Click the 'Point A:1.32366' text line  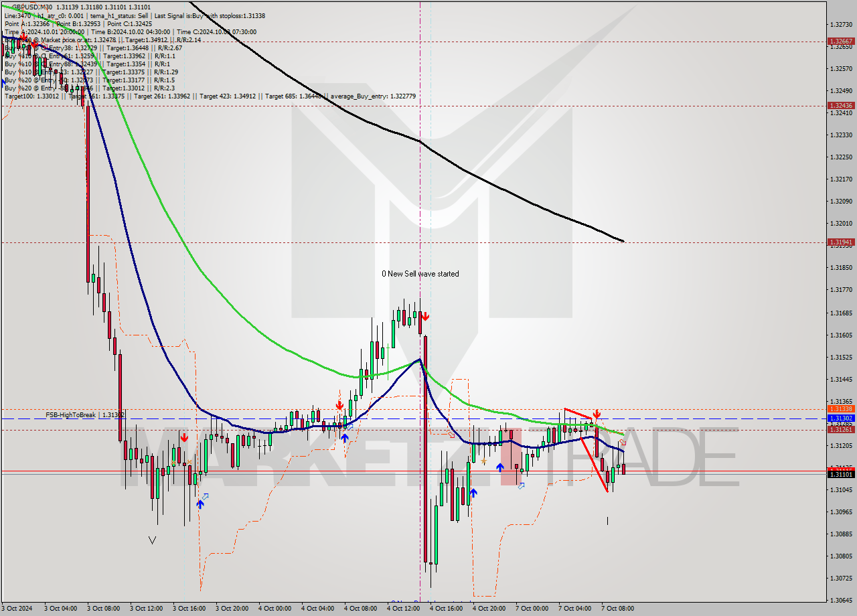point(26,23)
